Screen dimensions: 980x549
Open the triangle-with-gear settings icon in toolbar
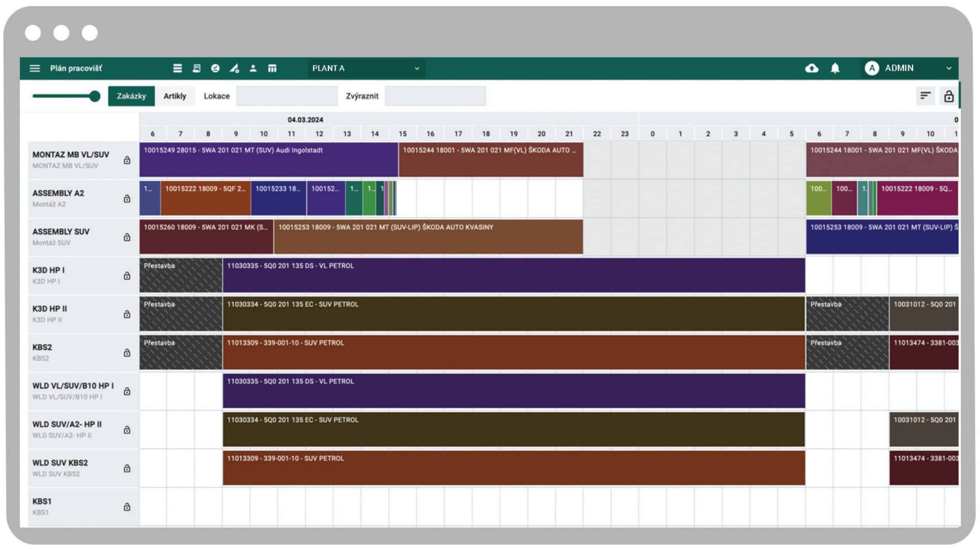pyautogui.click(x=234, y=68)
